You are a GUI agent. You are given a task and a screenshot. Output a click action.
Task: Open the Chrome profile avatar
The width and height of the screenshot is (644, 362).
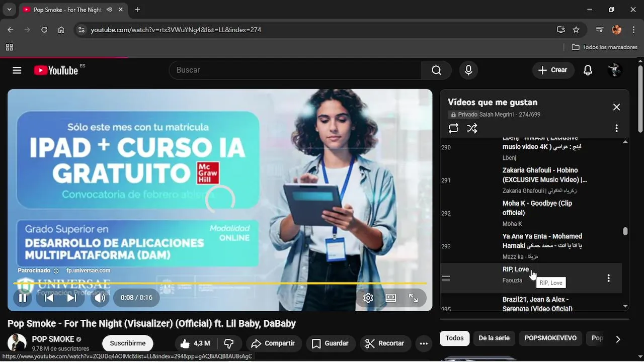point(617,30)
